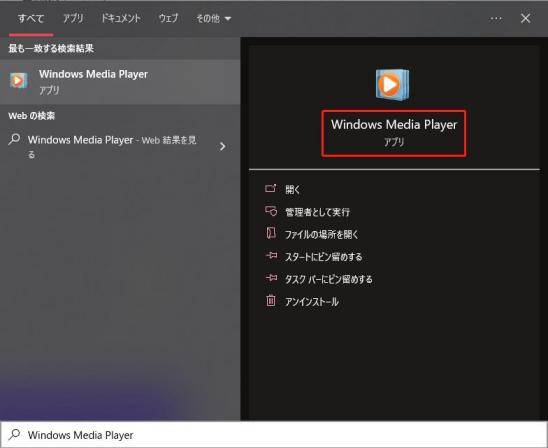Click the pin to taskbar icon

[x=271, y=278]
